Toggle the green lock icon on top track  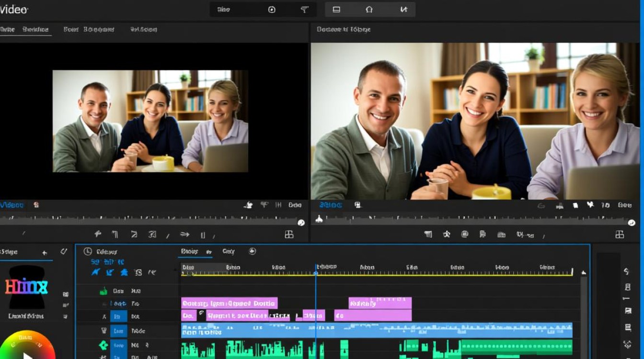point(103,291)
